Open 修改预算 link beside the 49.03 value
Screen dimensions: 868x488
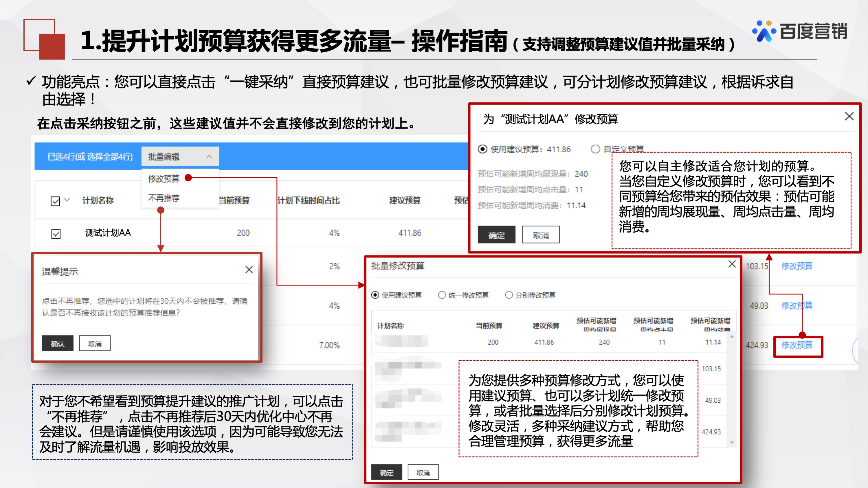(797, 306)
